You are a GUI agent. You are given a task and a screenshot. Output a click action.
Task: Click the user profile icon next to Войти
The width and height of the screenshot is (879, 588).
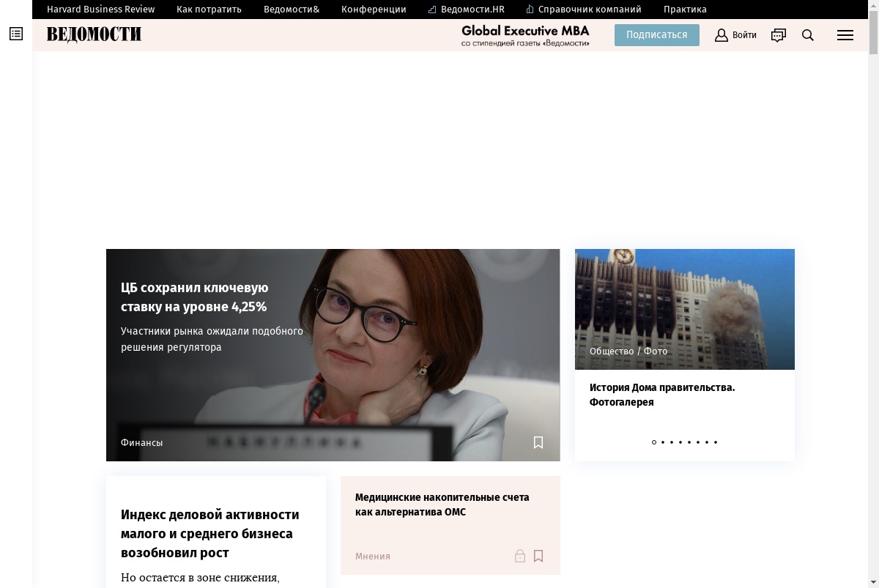(x=722, y=35)
